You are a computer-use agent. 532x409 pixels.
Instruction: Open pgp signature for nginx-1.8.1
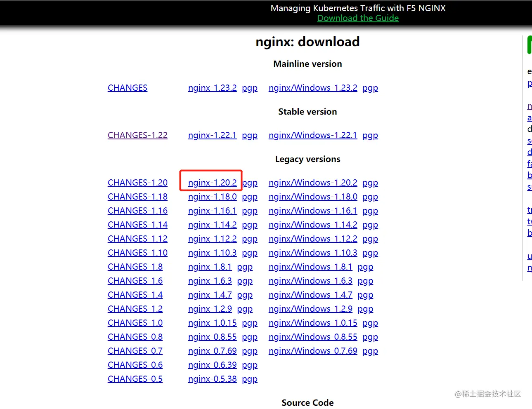coord(245,267)
